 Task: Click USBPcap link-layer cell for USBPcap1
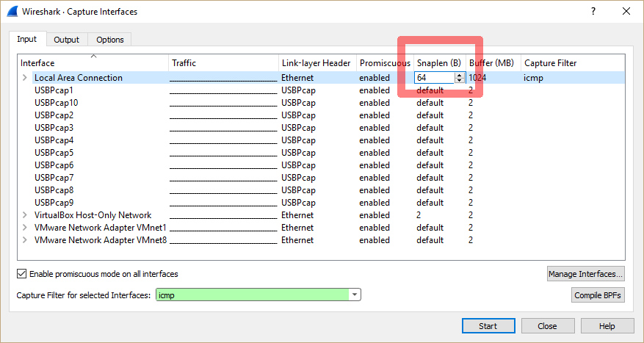click(x=299, y=90)
